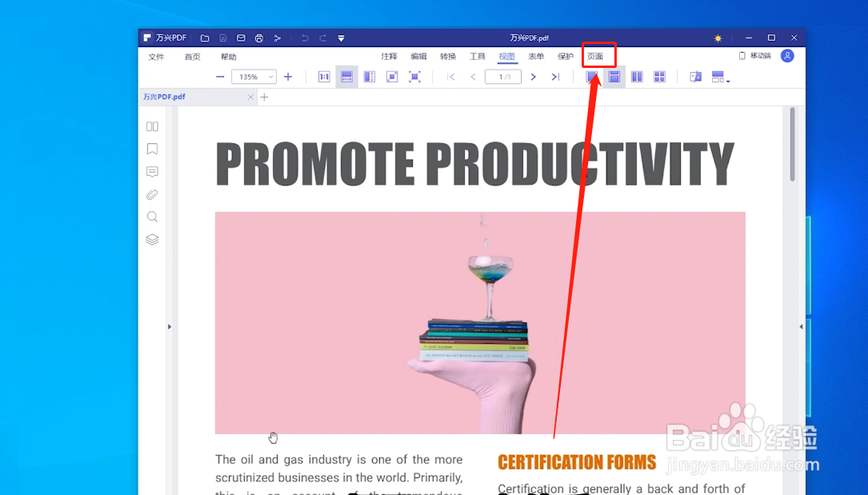This screenshot has width=868, height=495.
Task: Open the attachments paperclip panel
Action: tap(152, 194)
